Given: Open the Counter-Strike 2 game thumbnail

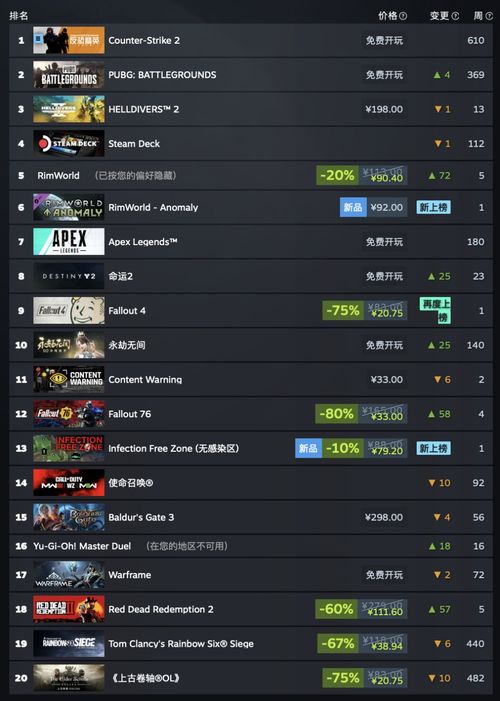Looking at the screenshot, I should 69,40.
